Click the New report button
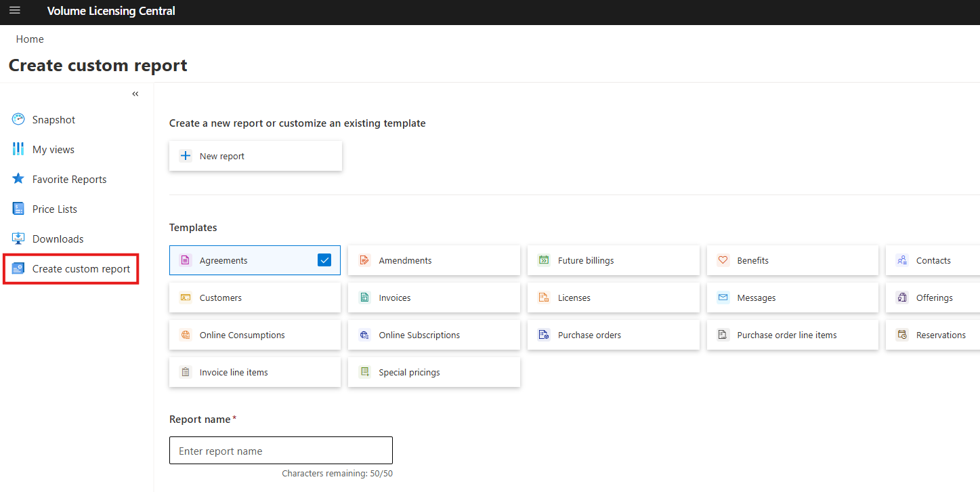 click(x=255, y=155)
